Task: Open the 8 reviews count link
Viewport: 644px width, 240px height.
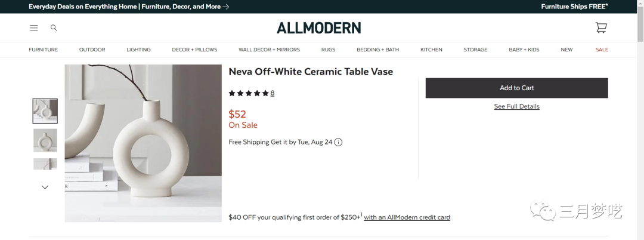Action: [x=273, y=93]
